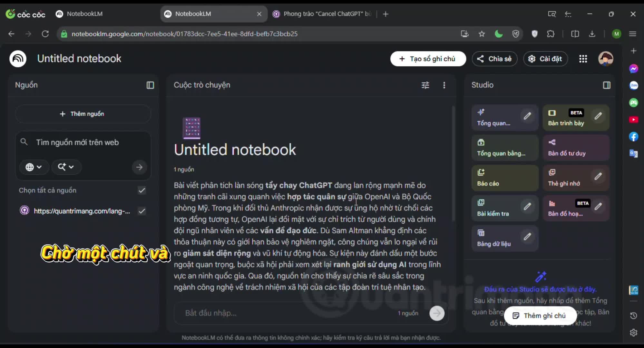The width and height of the screenshot is (644, 348).
Task: Collapse the Nguồn sources panel
Action: (x=150, y=85)
